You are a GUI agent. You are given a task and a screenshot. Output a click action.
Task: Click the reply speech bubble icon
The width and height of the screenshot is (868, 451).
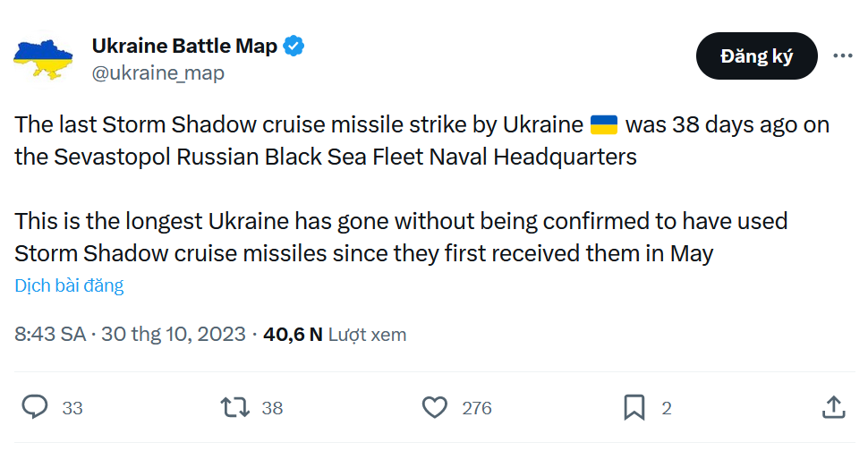coord(35,407)
